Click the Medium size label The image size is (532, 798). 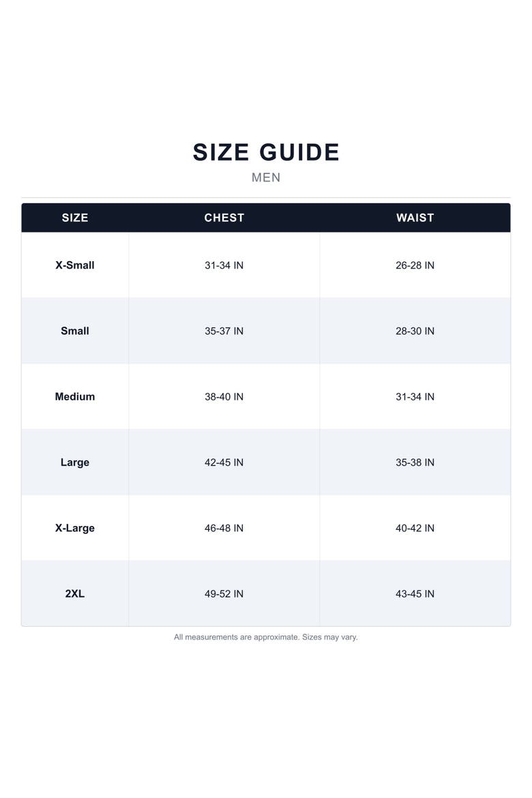tap(75, 396)
